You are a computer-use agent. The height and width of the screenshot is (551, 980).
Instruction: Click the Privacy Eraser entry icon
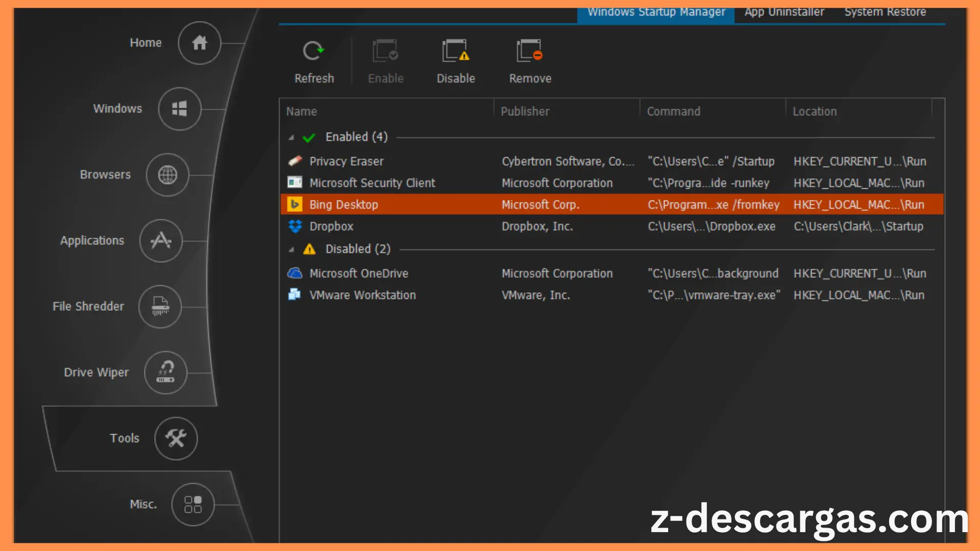295,161
